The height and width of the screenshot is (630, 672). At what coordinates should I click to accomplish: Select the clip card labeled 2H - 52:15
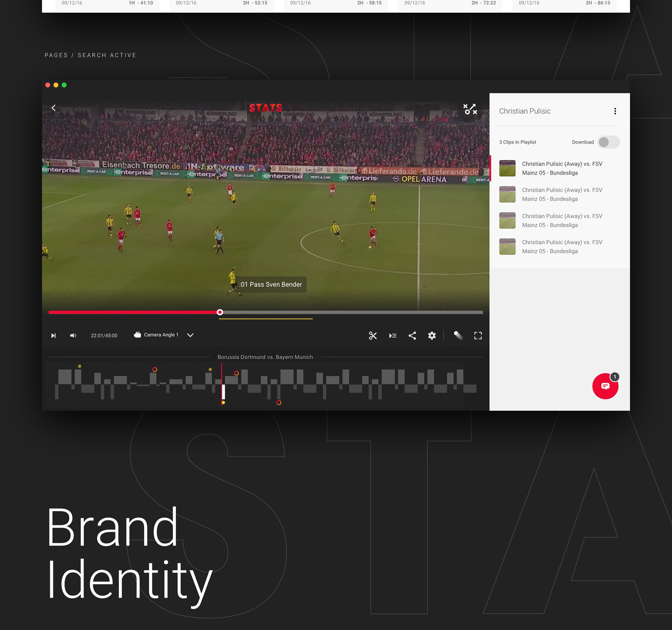point(222,5)
